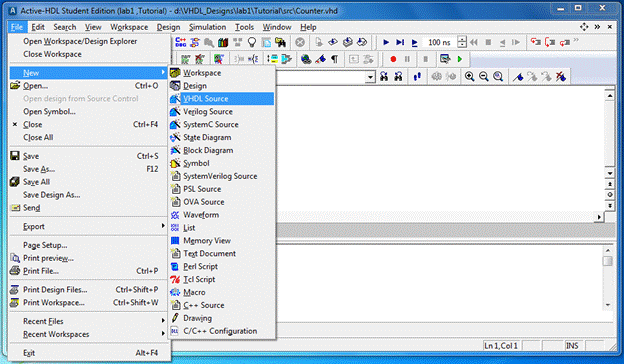This screenshot has height=364, width=624.
Task: Click the zoom fit magnifier icon
Action: [498, 76]
